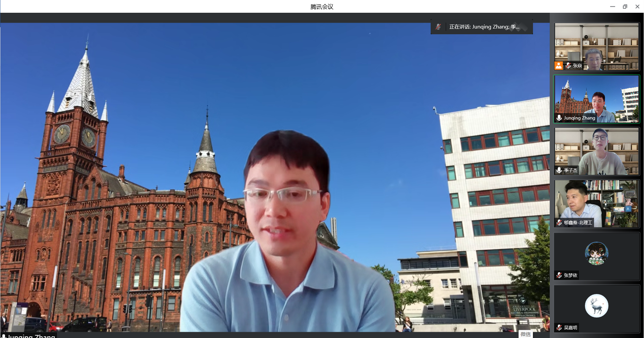Click the muted mic icon next to 吴嘉明
This screenshot has height=338, width=644.
pos(559,328)
